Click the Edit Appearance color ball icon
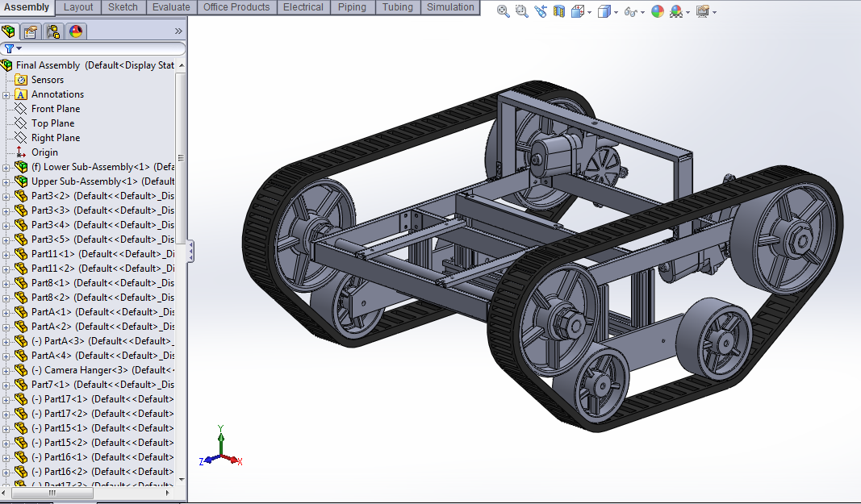The image size is (861, 504). pyautogui.click(x=658, y=11)
